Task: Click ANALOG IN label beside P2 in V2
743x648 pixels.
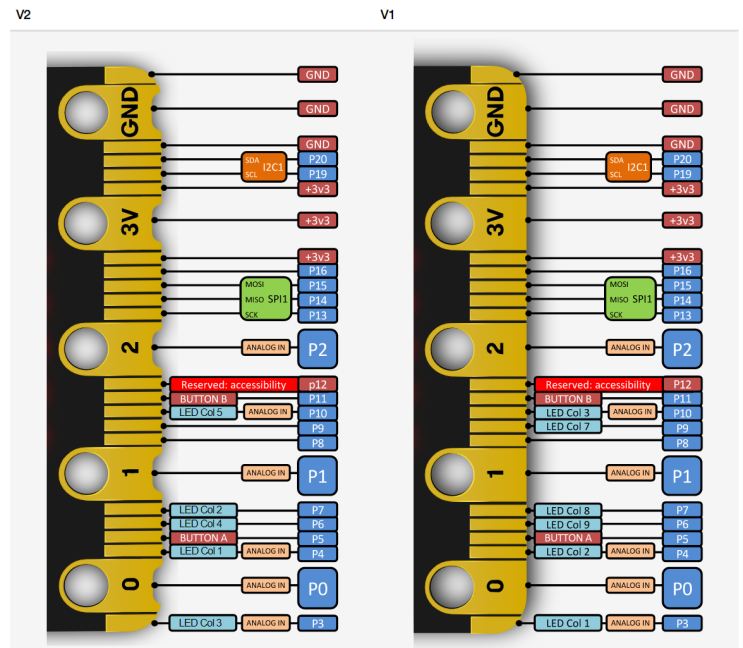Action: [x=266, y=347]
